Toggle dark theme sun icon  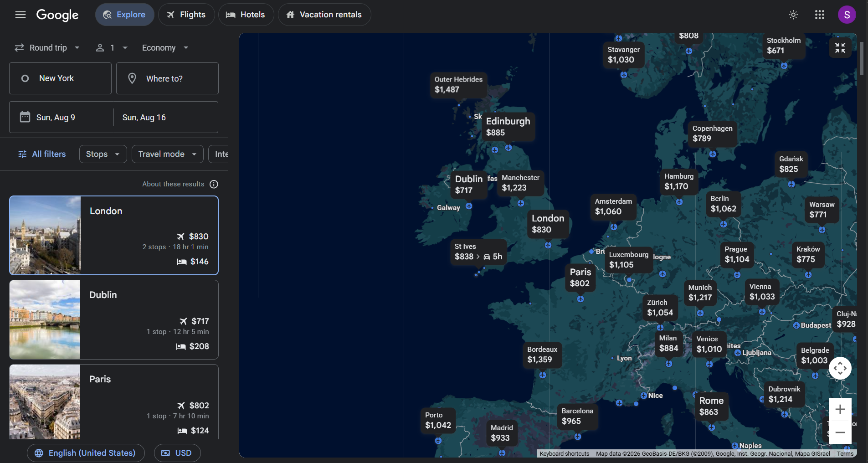pyautogui.click(x=793, y=15)
